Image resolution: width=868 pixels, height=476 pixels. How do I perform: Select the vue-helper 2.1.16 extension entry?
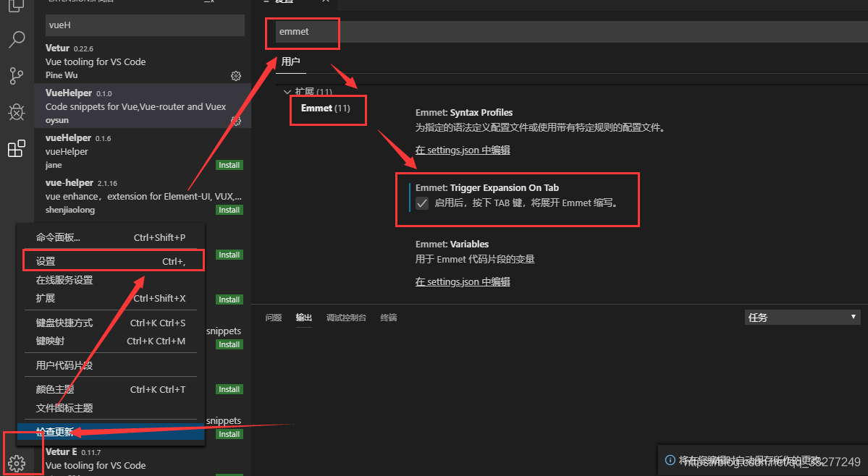pyautogui.click(x=143, y=196)
